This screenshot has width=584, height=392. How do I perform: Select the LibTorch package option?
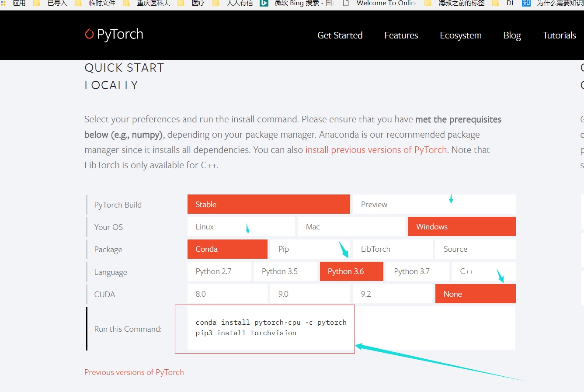coord(393,249)
